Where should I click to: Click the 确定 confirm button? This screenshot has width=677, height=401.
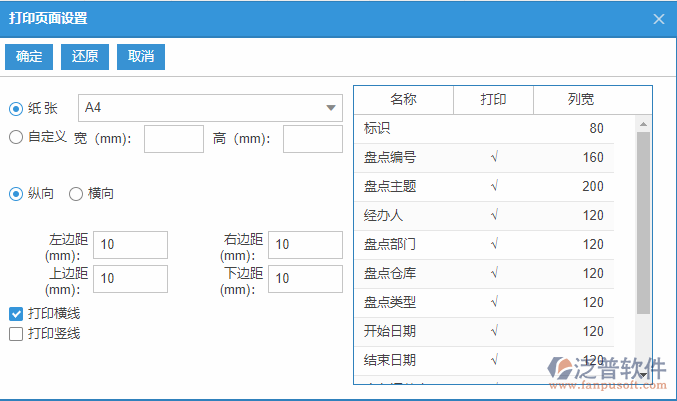tap(29, 57)
